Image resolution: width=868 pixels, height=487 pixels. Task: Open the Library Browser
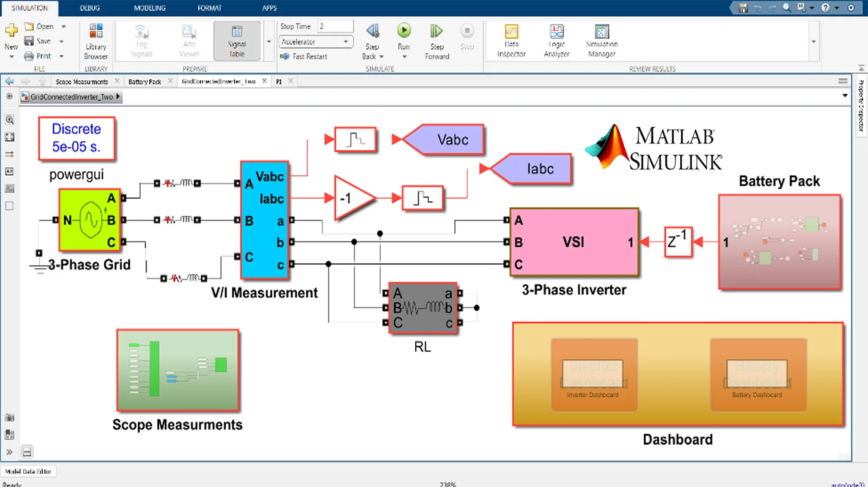(x=96, y=41)
